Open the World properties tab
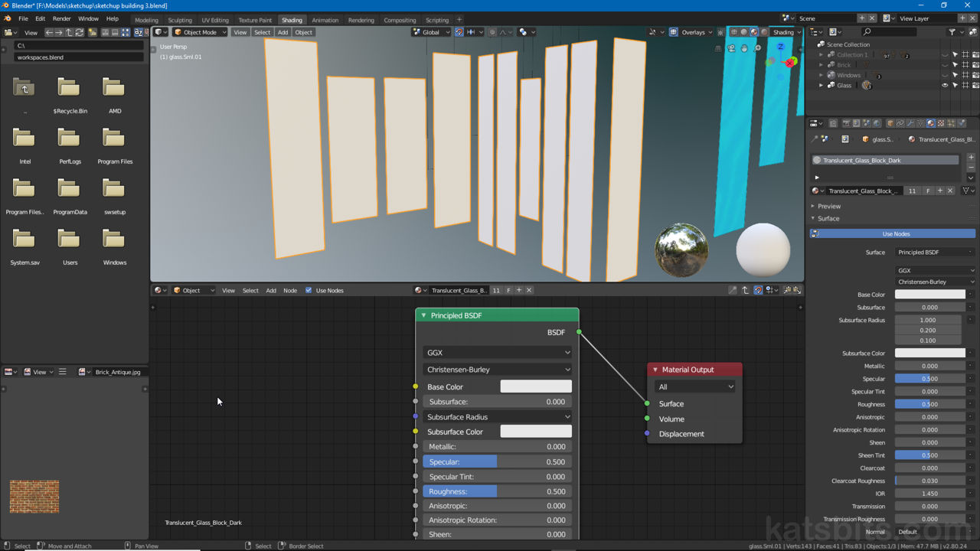980x551 pixels. [x=877, y=123]
